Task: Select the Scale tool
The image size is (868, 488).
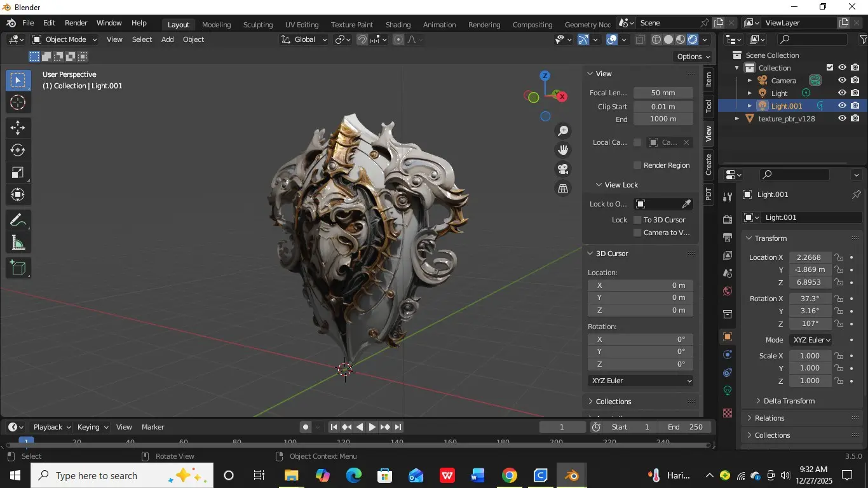Action: (18, 173)
